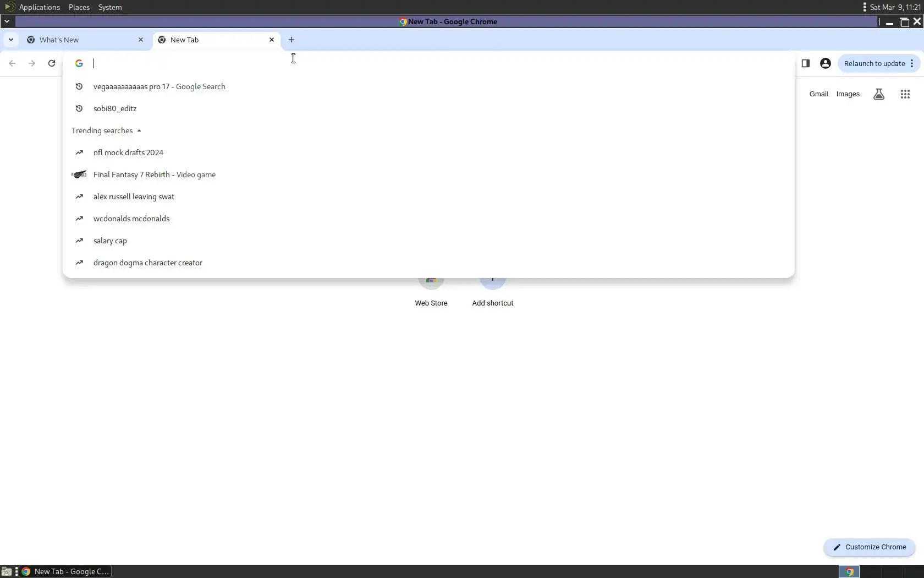Screen dimensions: 924x578
Task: Close the New Tab tab
Action: [x=272, y=40]
